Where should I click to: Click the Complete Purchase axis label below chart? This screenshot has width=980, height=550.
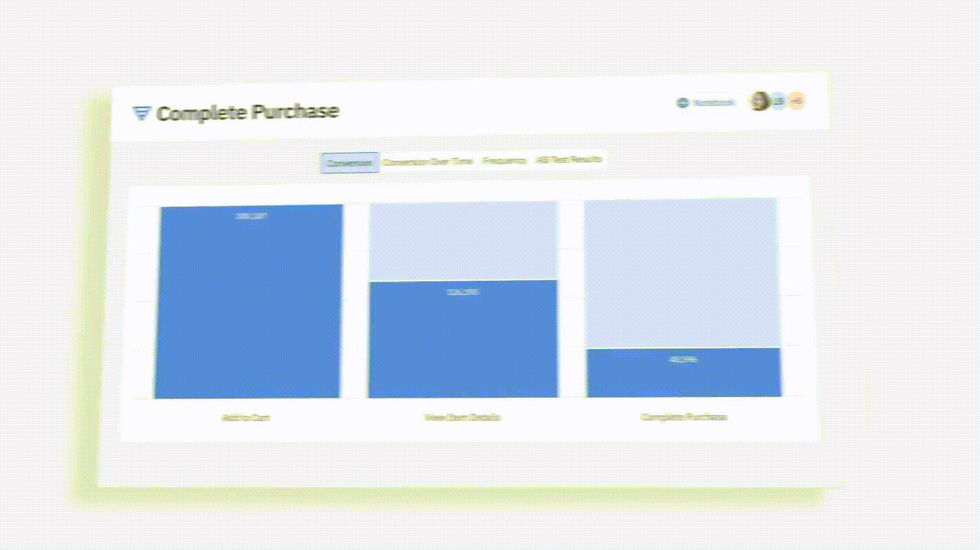click(x=684, y=417)
